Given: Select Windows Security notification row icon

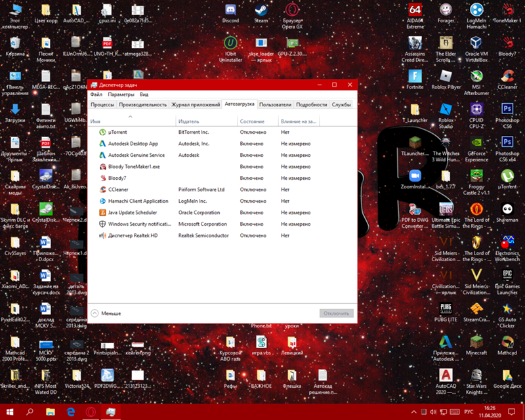Looking at the screenshot, I should pos(102,224).
